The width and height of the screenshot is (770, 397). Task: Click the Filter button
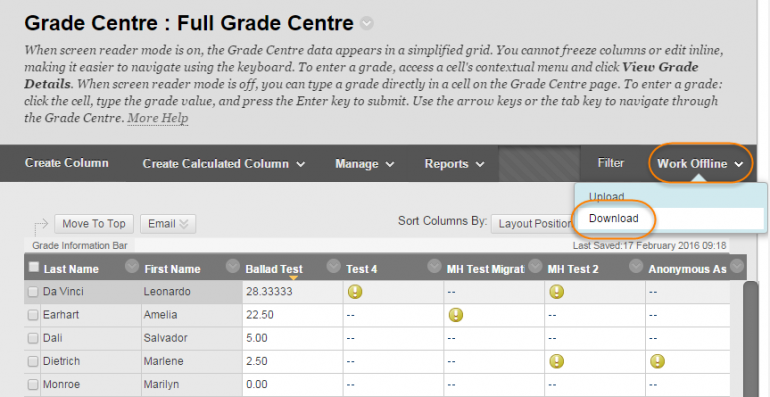tap(610, 163)
